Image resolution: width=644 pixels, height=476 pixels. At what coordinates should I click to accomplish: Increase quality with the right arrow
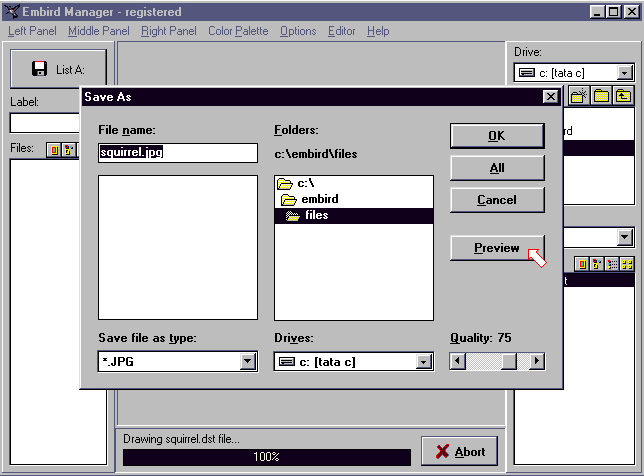[x=537, y=361]
